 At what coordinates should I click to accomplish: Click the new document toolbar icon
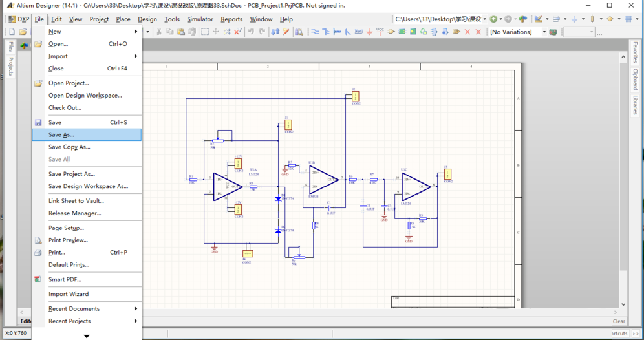point(12,32)
